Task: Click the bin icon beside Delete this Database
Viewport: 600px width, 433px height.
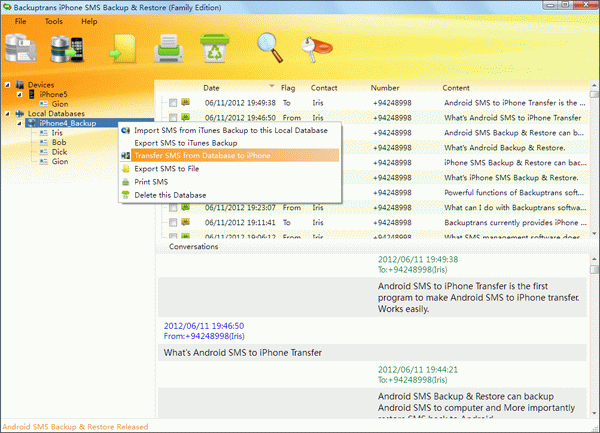Action: tap(126, 195)
